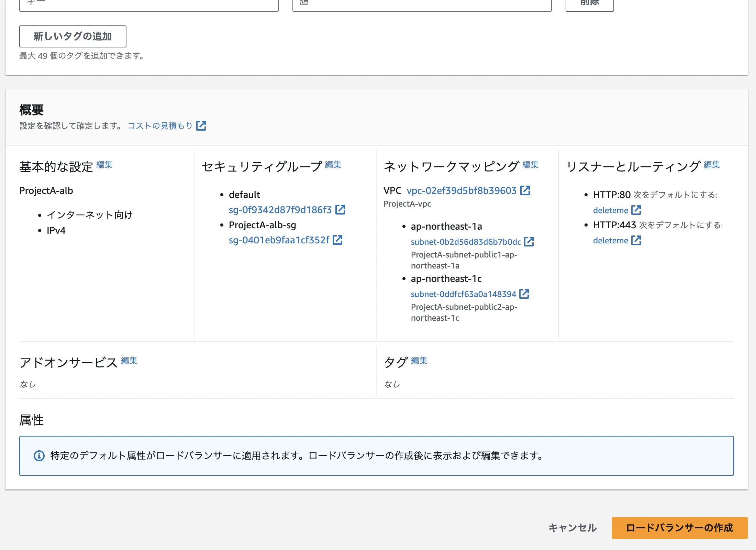Image resolution: width=756 pixels, height=550 pixels.
Task: Edit 基本的な設定 via 編集 link
Action: coord(104,165)
